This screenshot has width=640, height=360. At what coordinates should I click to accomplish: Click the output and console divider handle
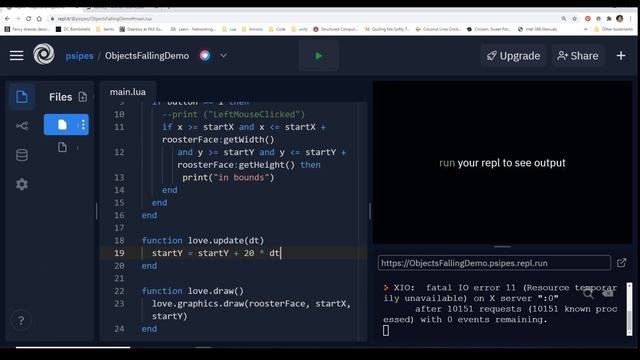[502, 247]
